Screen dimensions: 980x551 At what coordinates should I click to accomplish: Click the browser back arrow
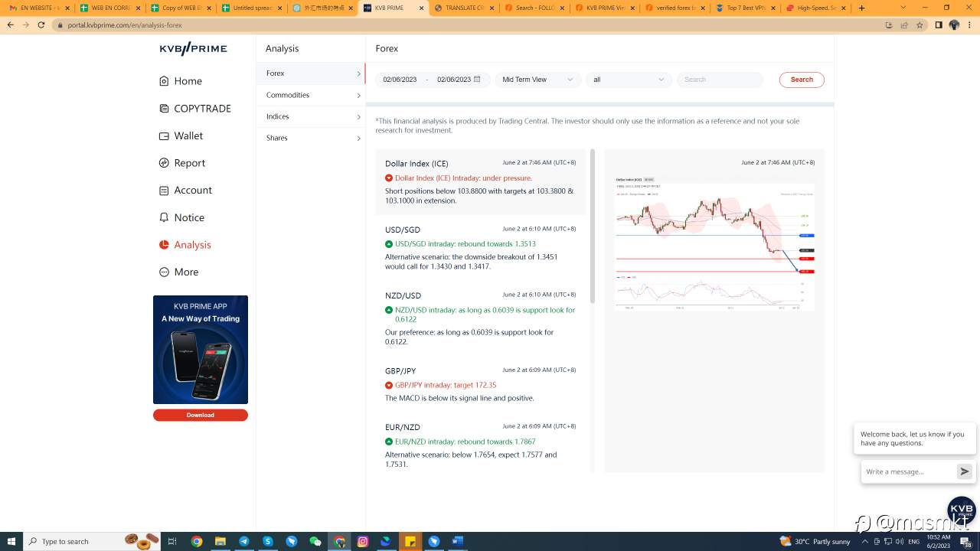tap(10, 24)
